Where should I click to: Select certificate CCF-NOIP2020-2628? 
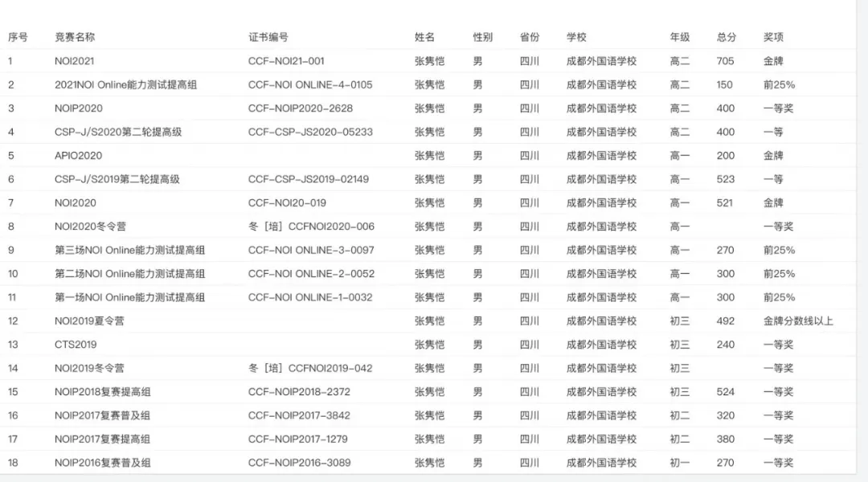click(x=301, y=108)
